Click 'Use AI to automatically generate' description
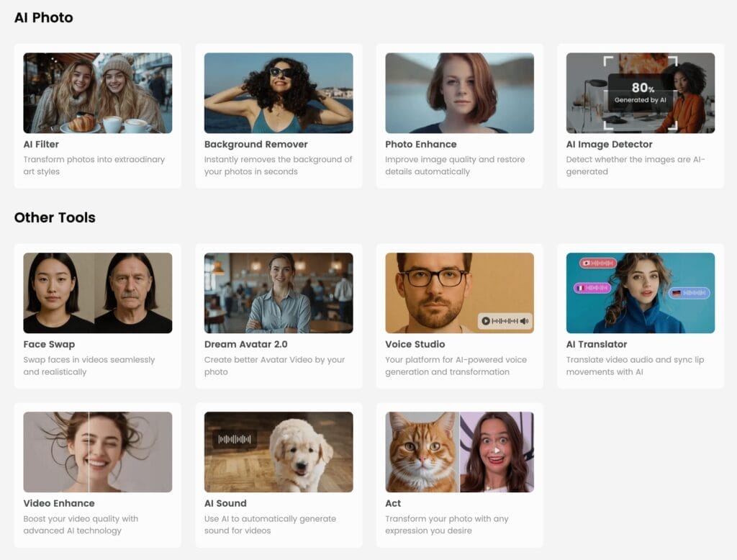Viewport: 737px width, 560px height. (271, 525)
